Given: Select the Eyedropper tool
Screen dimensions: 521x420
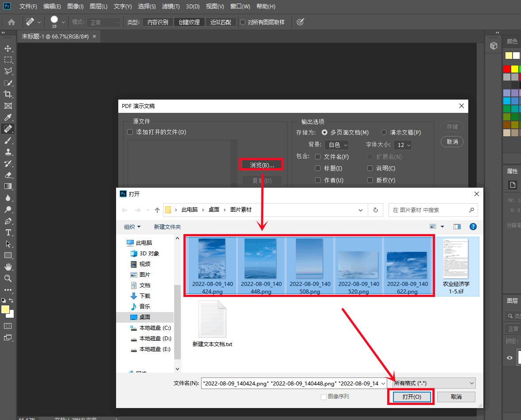Looking at the screenshot, I should [x=8, y=117].
